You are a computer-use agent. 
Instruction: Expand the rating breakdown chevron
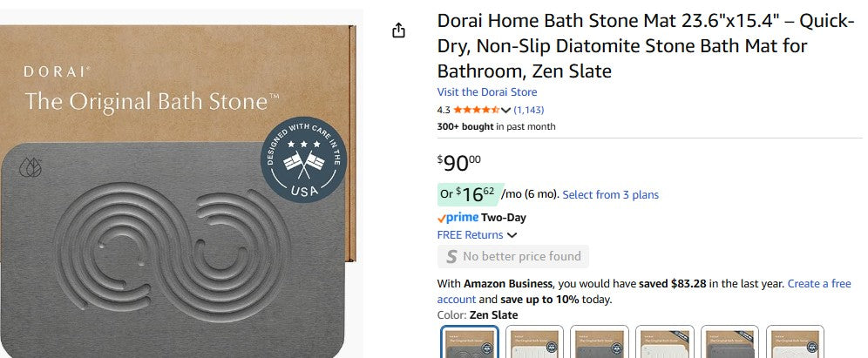pyautogui.click(x=505, y=110)
